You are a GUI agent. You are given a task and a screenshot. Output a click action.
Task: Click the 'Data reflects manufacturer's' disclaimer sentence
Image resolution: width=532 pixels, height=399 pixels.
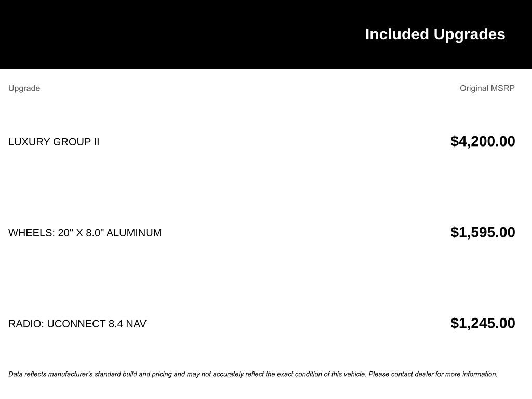coord(187,374)
